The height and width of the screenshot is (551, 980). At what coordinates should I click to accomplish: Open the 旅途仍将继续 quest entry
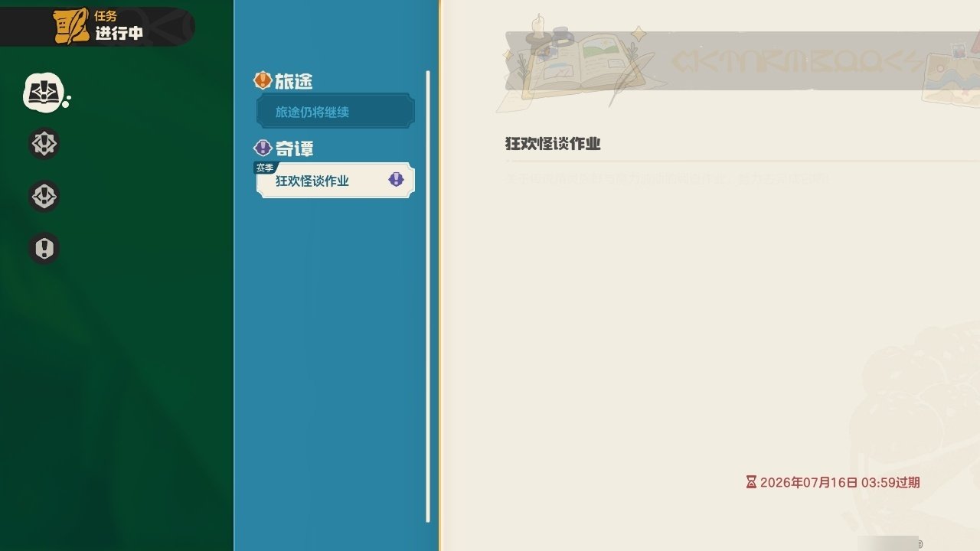pos(335,112)
